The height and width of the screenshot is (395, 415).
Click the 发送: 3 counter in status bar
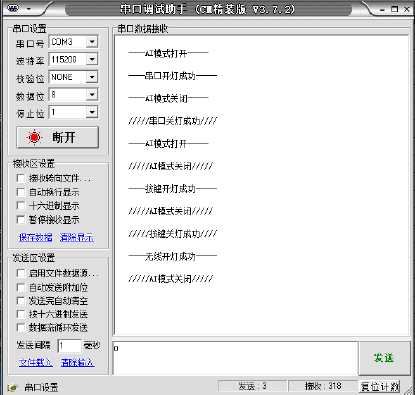[252, 386]
